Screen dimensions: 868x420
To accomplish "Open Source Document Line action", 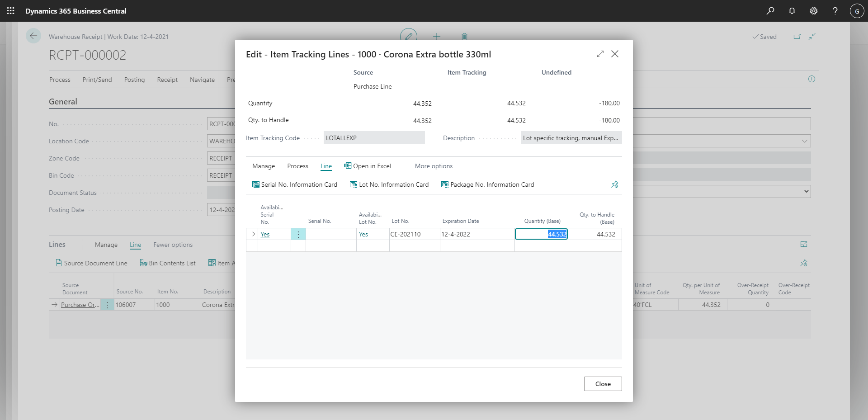I will coord(91,263).
